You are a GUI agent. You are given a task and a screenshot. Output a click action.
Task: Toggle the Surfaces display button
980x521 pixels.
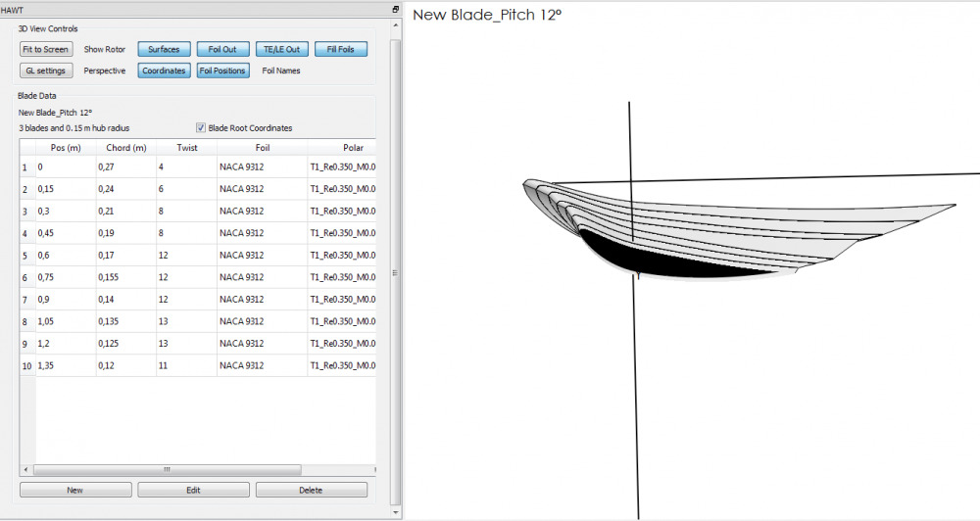(164, 49)
